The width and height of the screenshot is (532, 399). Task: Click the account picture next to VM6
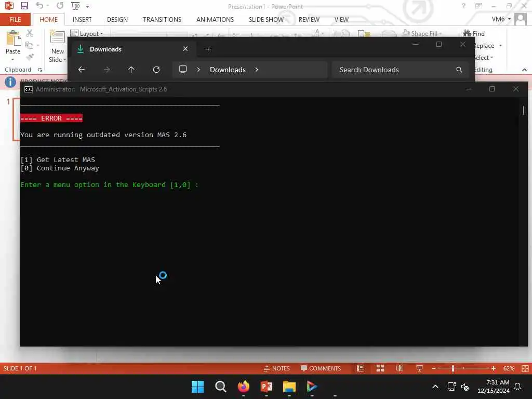pyautogui.click(x=521, y=19)
